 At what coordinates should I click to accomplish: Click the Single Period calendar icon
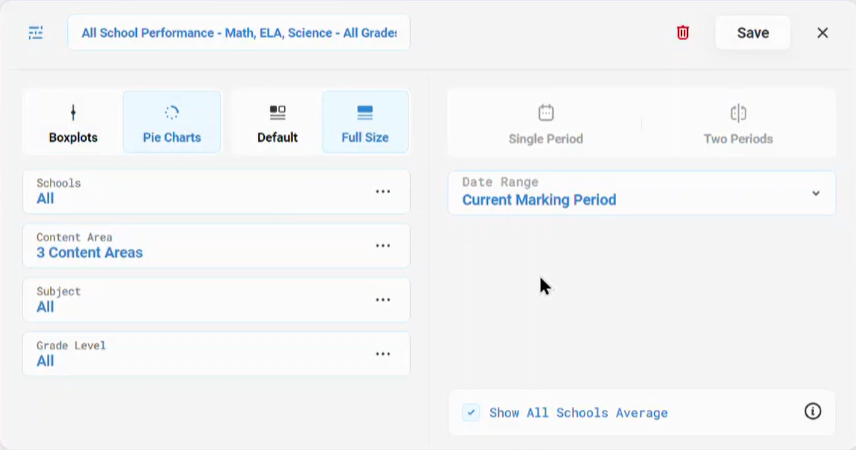click(x=546, y=112)
